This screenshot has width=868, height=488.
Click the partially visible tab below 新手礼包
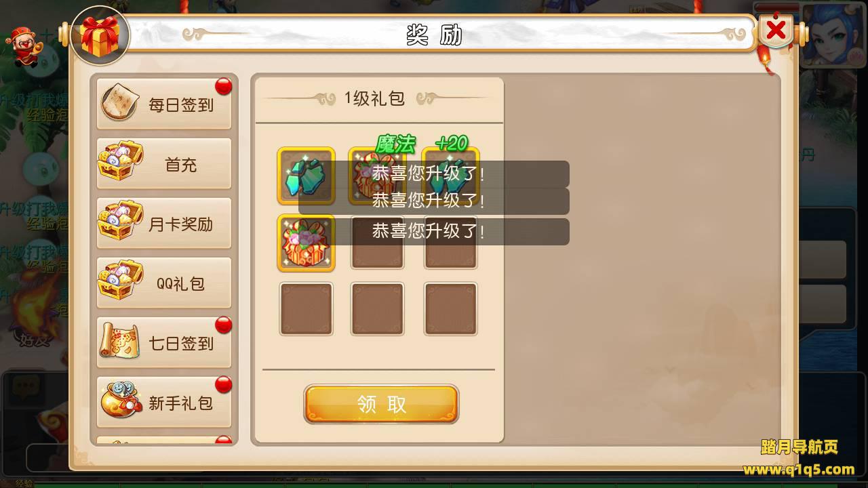(x=164, y=441)
